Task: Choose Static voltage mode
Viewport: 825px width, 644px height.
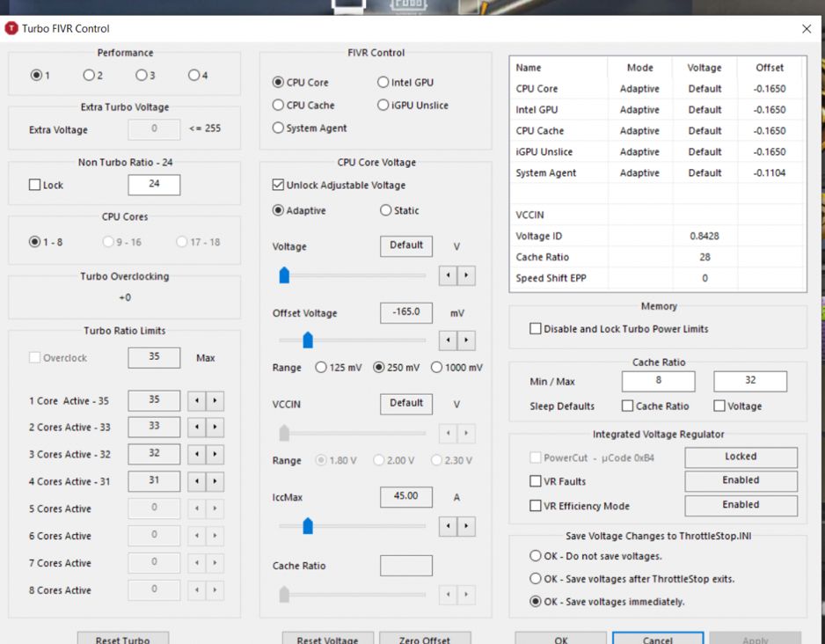Action: click(385, 210)
